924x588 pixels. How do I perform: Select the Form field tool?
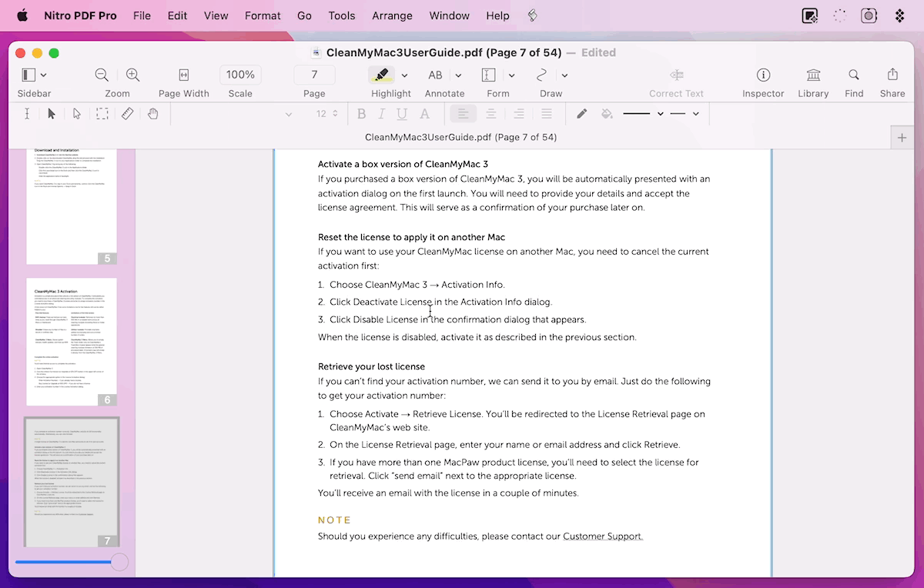pos(488,75)
